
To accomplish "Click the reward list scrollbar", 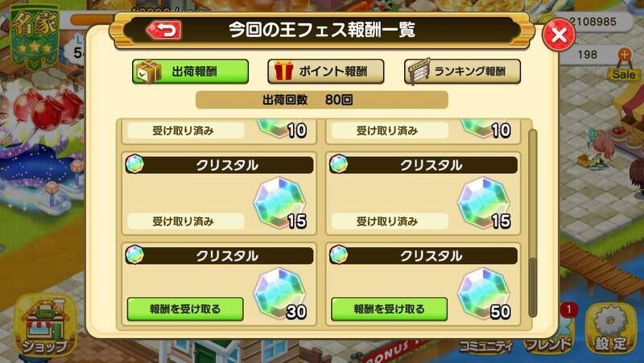I will 533,223.
